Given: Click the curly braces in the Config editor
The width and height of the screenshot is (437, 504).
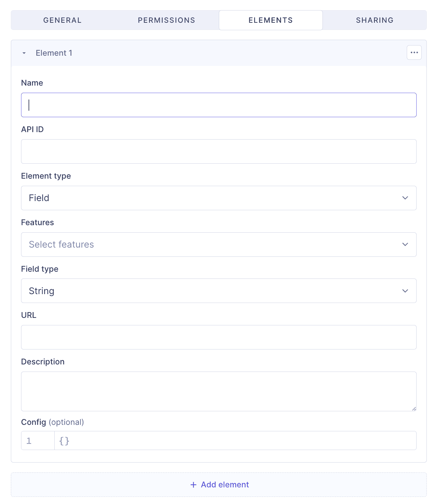Looking at the screenshot, I should (64, 440).
